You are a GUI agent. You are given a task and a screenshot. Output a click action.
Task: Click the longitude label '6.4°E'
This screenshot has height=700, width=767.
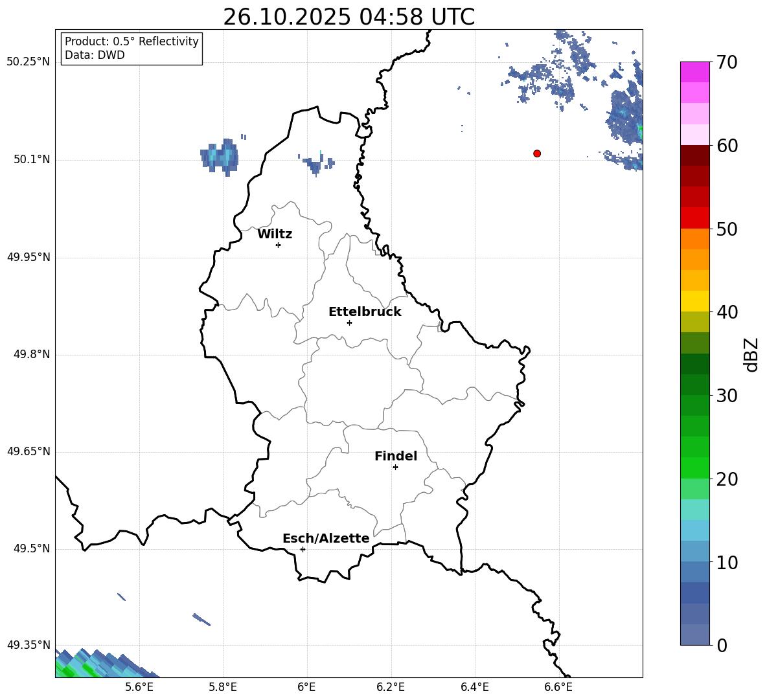tap(474, 687)
